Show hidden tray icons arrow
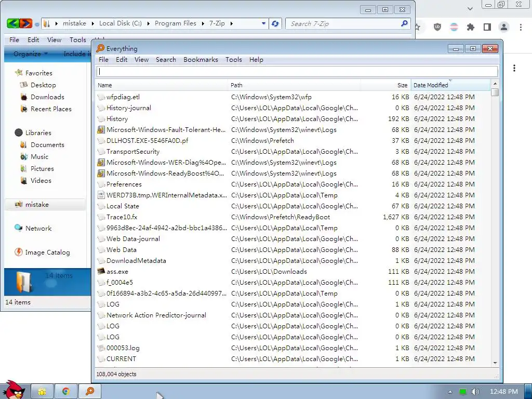 click(x=450, y=392)
